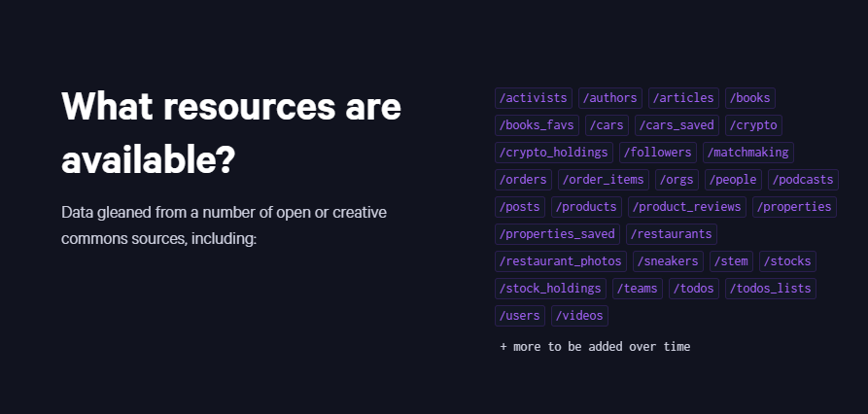
Task: Open the /properties resource tag
Action: coord(794,206)
